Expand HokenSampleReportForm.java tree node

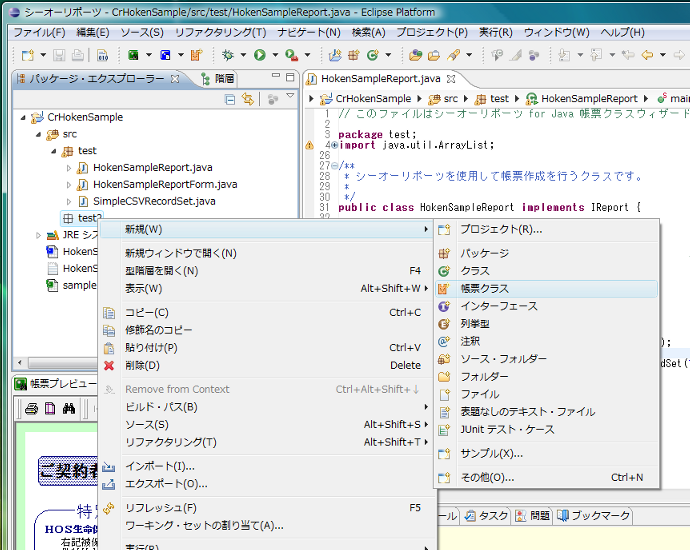69,185
